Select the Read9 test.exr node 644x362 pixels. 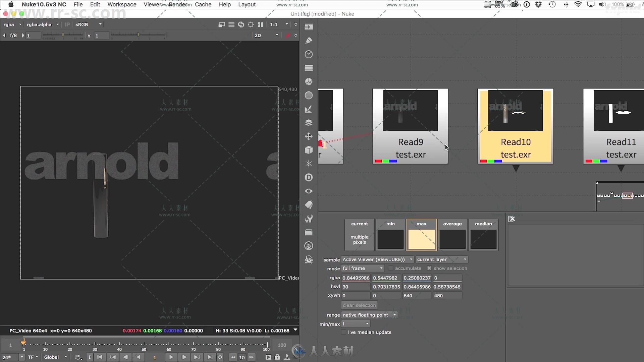click(x=411, y=126)
